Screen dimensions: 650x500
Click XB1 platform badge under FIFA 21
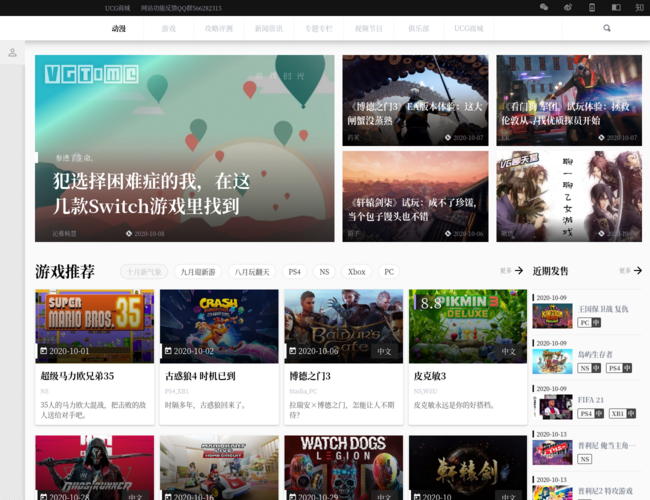622,414
